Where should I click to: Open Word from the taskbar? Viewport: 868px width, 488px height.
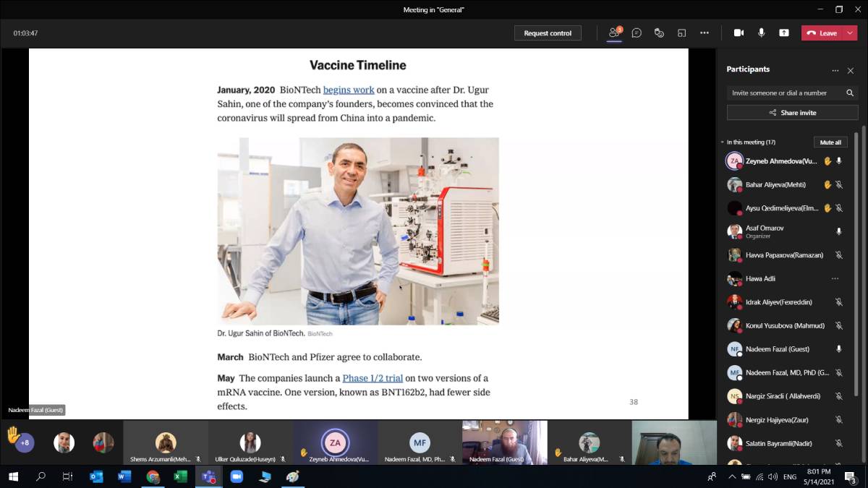tap(124, 476)
